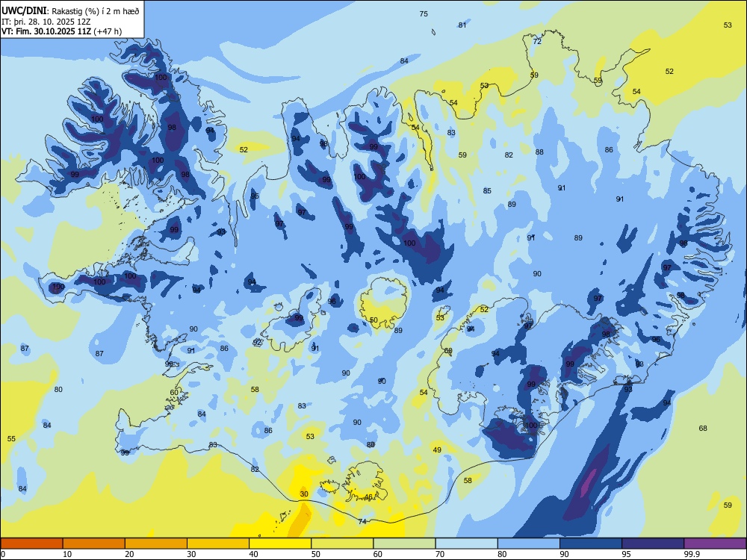
Task: Click the light orange 20–30 legend swatch
Action: coord(156,544)
